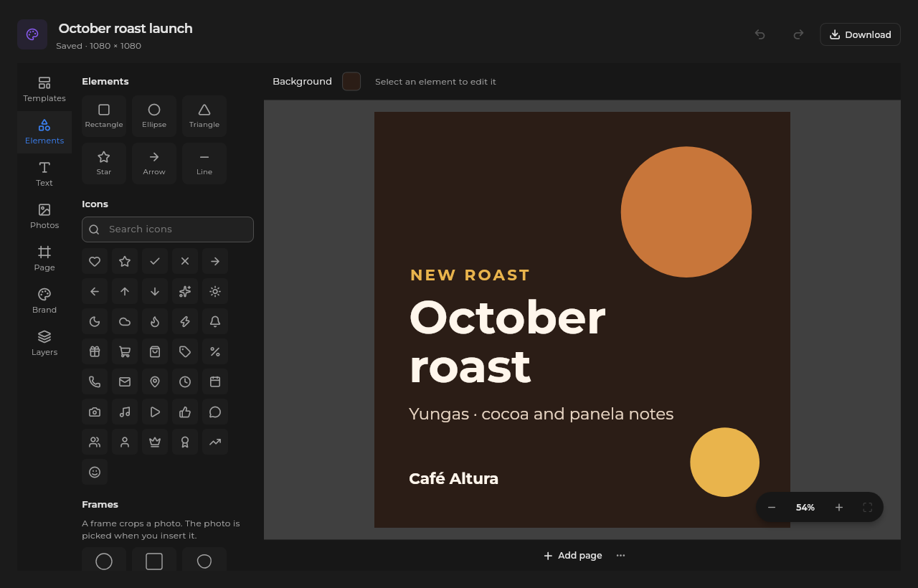Open the Background color swatch

point(351,82)
